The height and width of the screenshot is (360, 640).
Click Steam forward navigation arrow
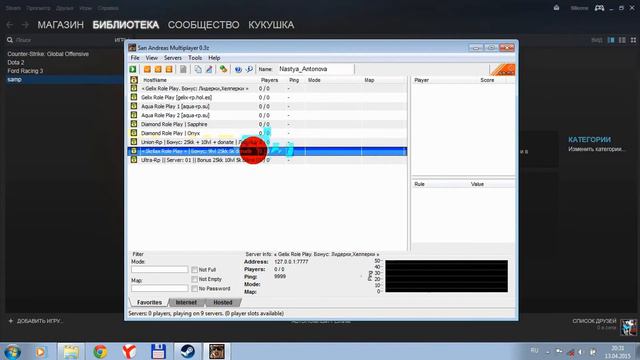click(25, 25)
